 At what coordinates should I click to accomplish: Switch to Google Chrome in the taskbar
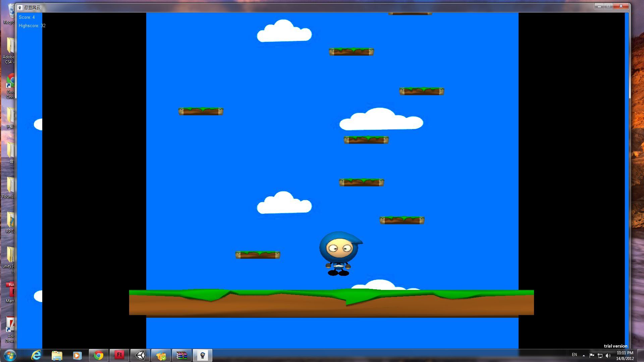click(x=99, y=355)
